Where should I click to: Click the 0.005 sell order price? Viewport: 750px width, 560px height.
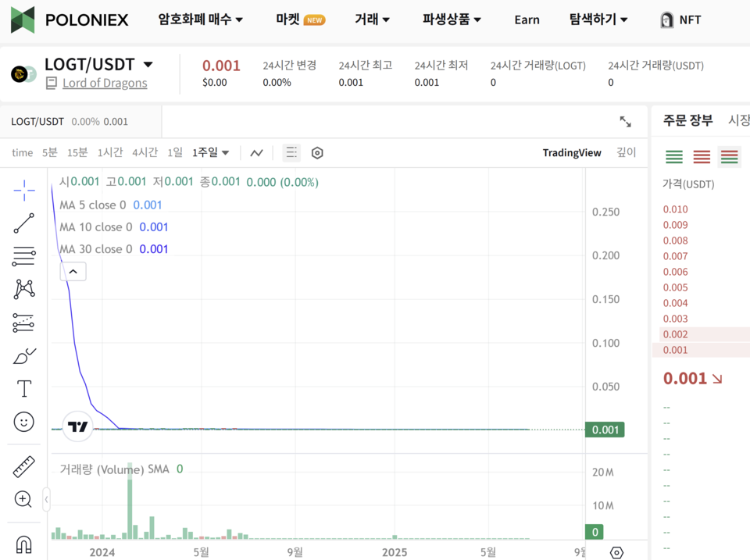click(675, 287)
